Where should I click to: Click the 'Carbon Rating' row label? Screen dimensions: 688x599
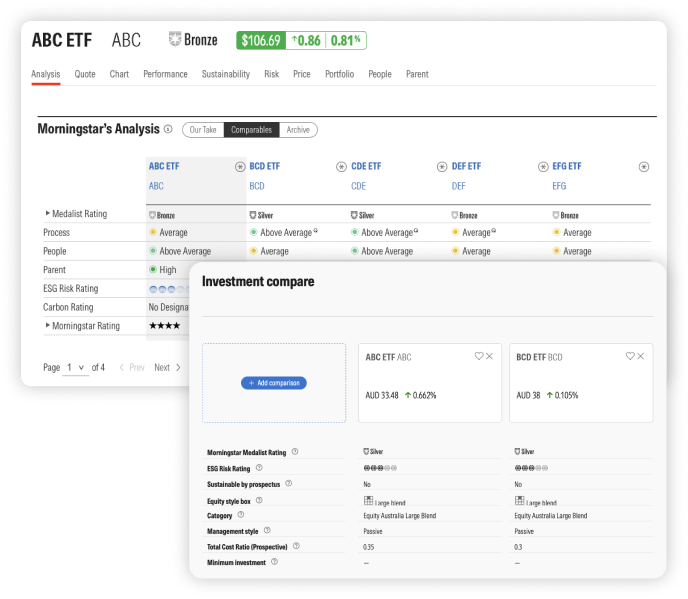pyautogui.click(x=68, y=307)
